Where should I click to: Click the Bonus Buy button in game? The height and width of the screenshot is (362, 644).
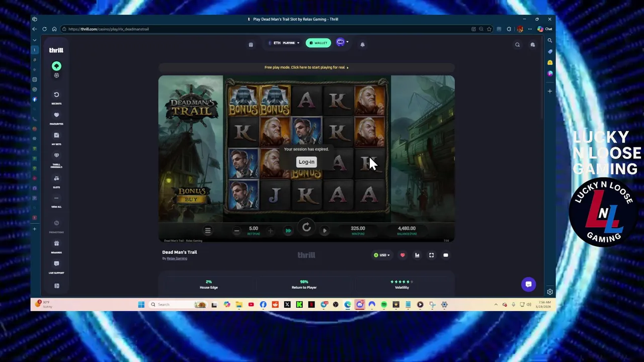[191, 195]
